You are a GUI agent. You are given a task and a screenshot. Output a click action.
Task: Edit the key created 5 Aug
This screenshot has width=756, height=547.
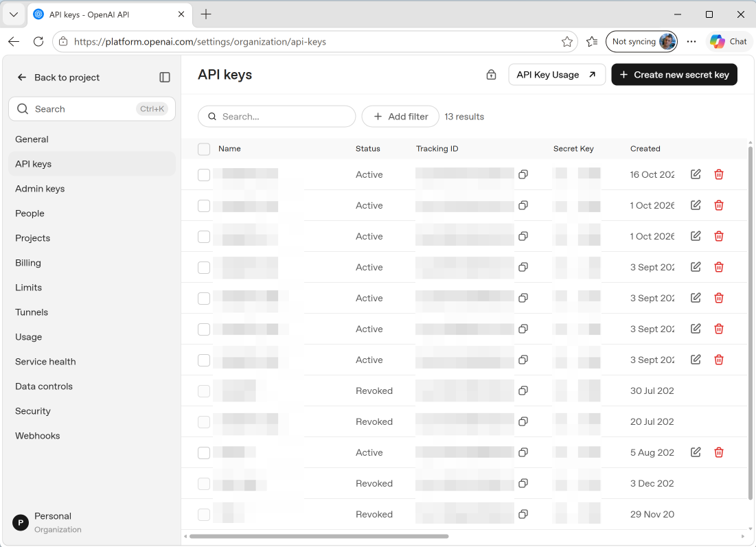tap(696, 452)
